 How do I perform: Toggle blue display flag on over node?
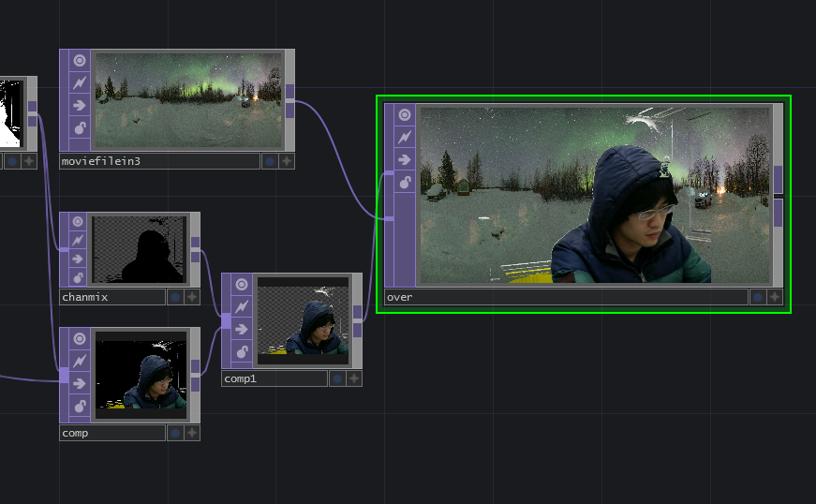pyautogui.click(x=757, y=298)
